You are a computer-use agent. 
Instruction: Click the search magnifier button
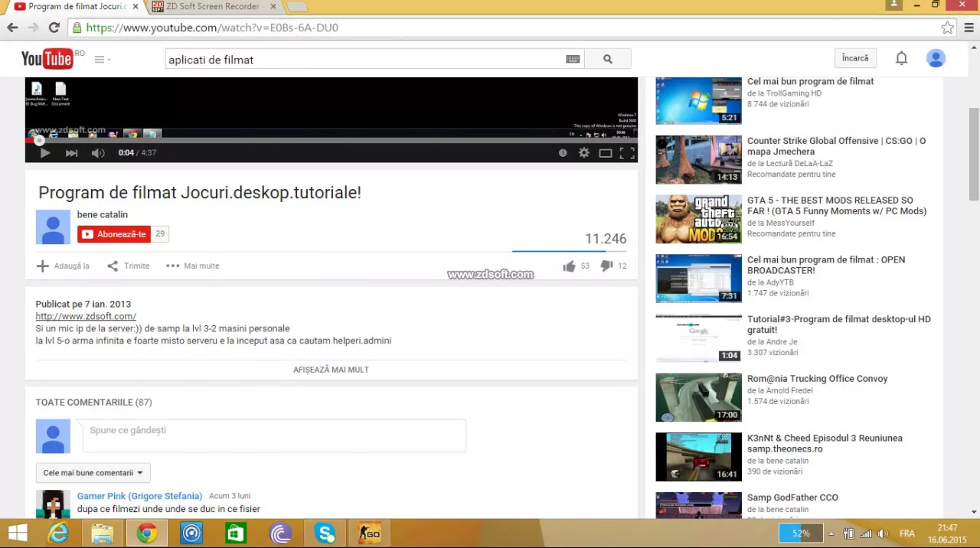coord(608,59)
